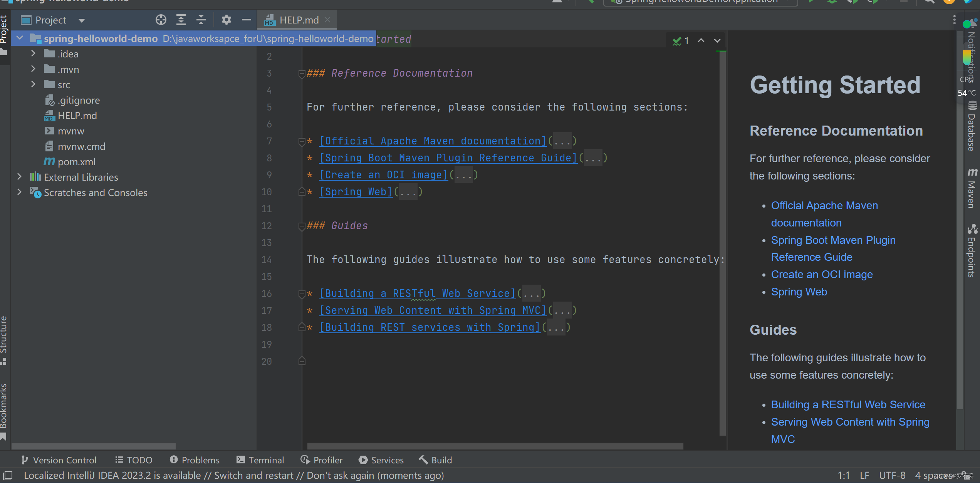Open the Maven tool window in the sidebar
980x483 pixels.
tap(972, 189)
